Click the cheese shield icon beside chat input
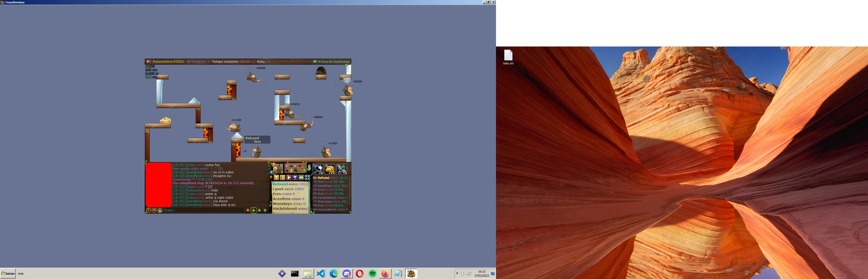This screenshot has width=868, height=279. click(154, 210)
